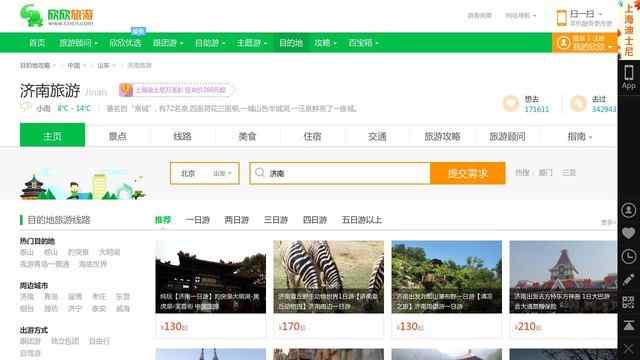Click the purple promo badge icon beside Jinan
Image resolution: width=640 pixels, height=360 pixels.
point(126,90)
